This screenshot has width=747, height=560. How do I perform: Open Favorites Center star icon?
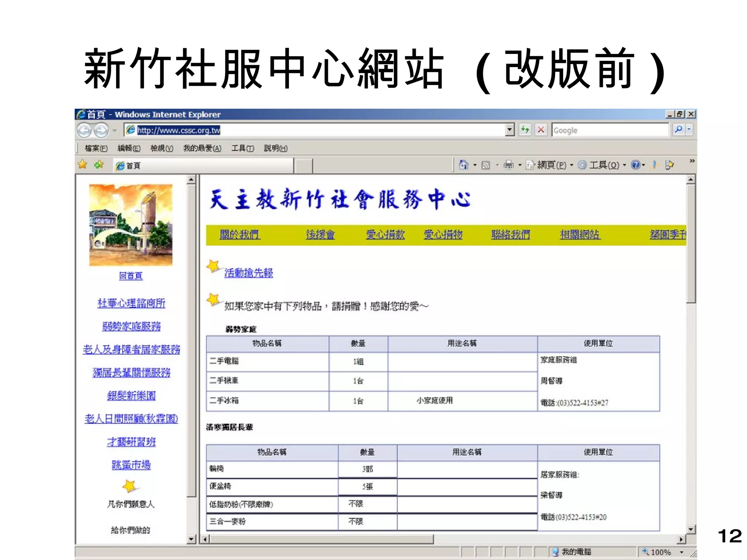click(83, 165)
